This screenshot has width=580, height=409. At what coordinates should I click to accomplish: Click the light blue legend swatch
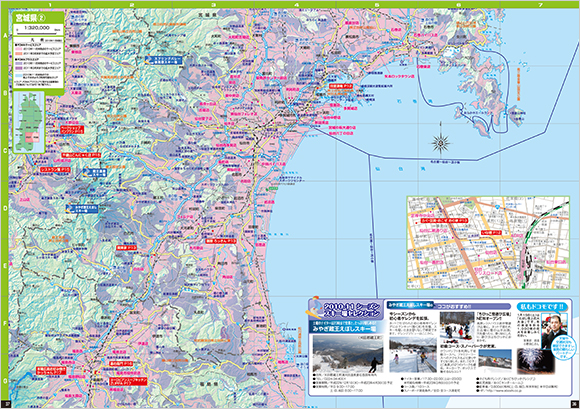pyautogui.click(x=19, y=75)
